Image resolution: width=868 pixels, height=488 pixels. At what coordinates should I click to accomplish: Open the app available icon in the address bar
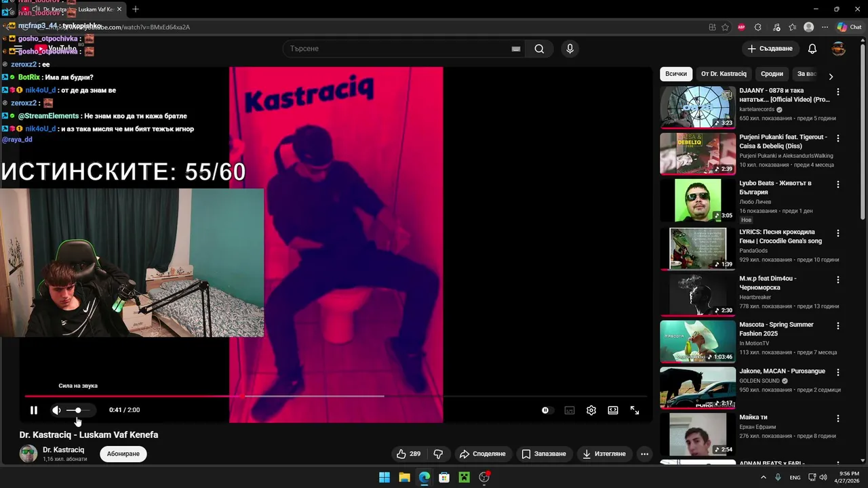pos(712,27)
